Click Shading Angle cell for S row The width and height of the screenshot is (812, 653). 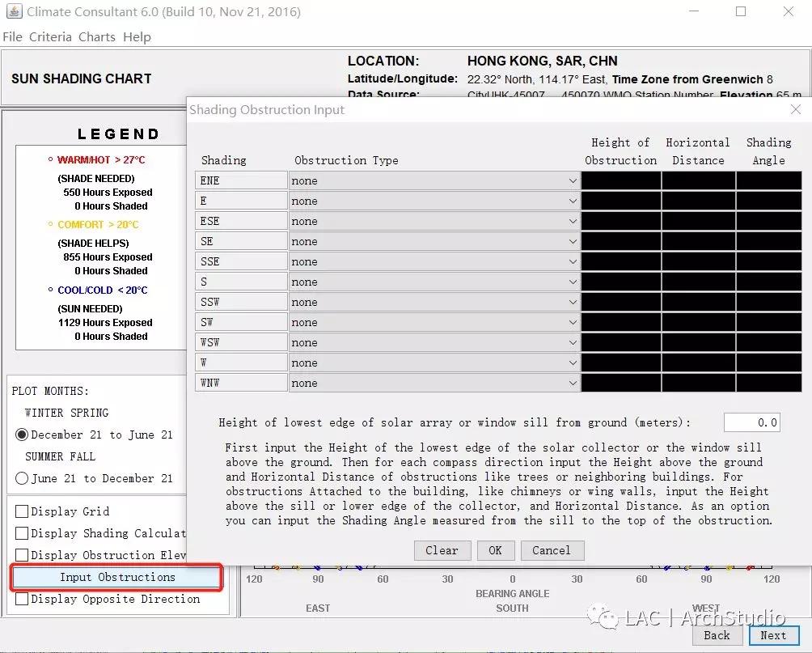tap(769, 282)
